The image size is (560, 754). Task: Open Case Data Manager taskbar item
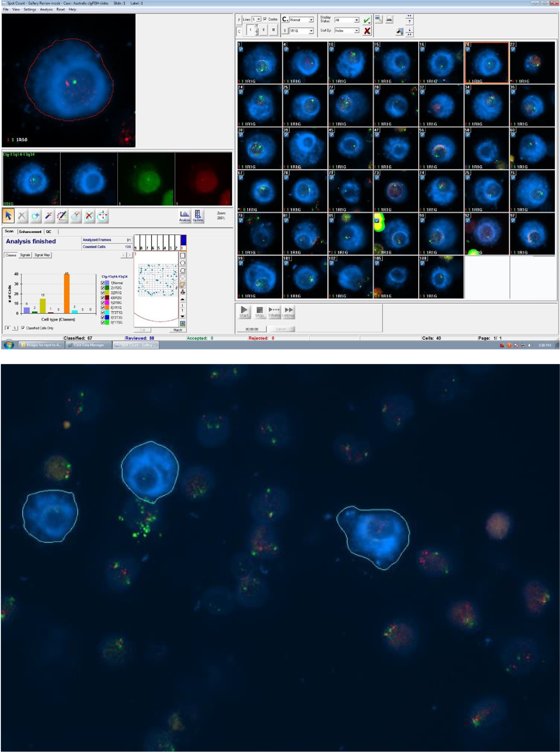[x=88, y=345]
